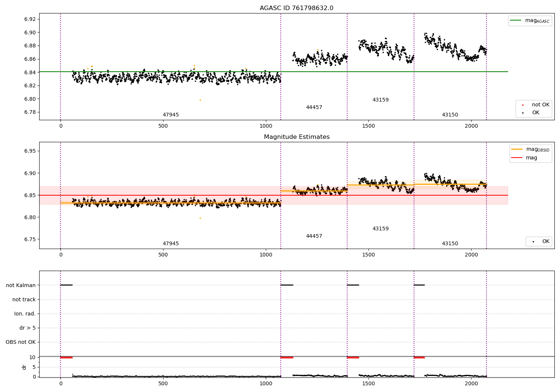Click the title 'AGASC ID 761798632.0'
Viewport: 560px width, 392px height.
coord(296,8)
